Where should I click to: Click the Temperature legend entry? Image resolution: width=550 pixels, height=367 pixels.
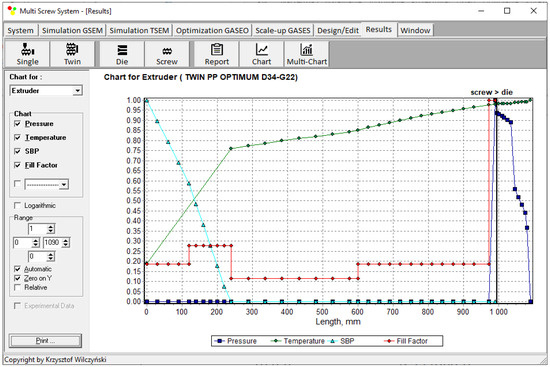(297, 341)
